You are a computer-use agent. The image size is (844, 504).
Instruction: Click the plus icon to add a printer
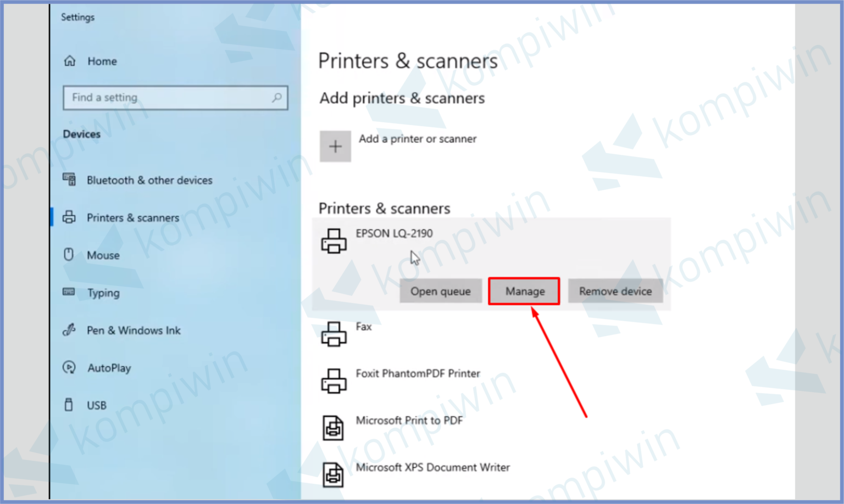tap(335, 146)
